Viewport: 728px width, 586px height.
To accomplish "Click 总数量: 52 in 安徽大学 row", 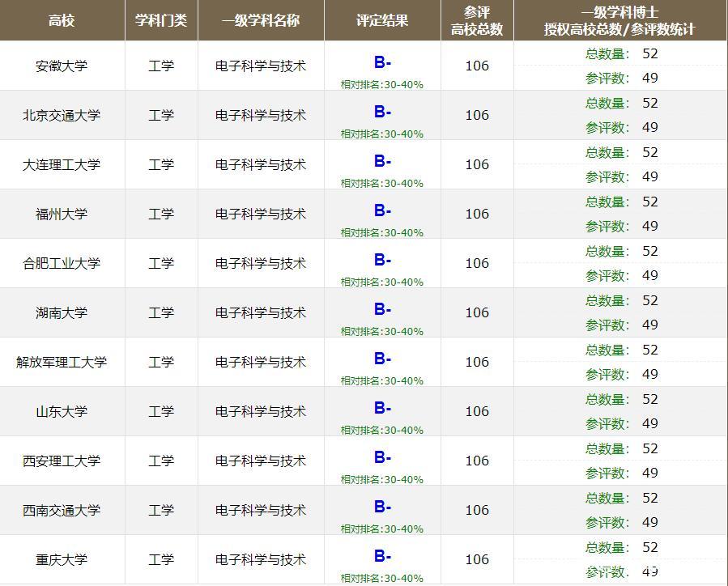I will pos(622,53).
